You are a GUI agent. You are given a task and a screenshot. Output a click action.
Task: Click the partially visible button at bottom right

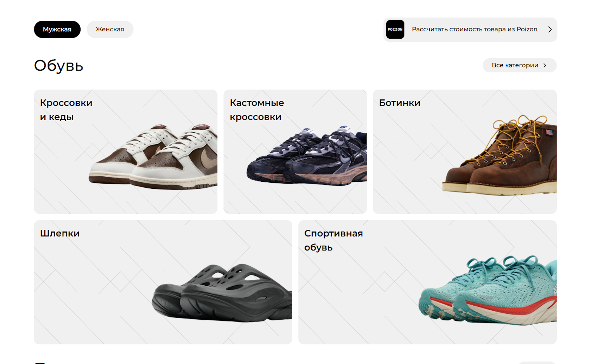pos(537,363)
